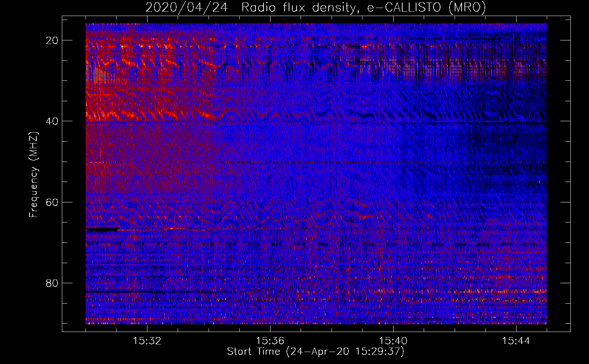Viewport: 589px width, 364px height.
Task: Click the 'Start Time (24-Apr-20 15:29:37)' label
Action: point(316,352)
